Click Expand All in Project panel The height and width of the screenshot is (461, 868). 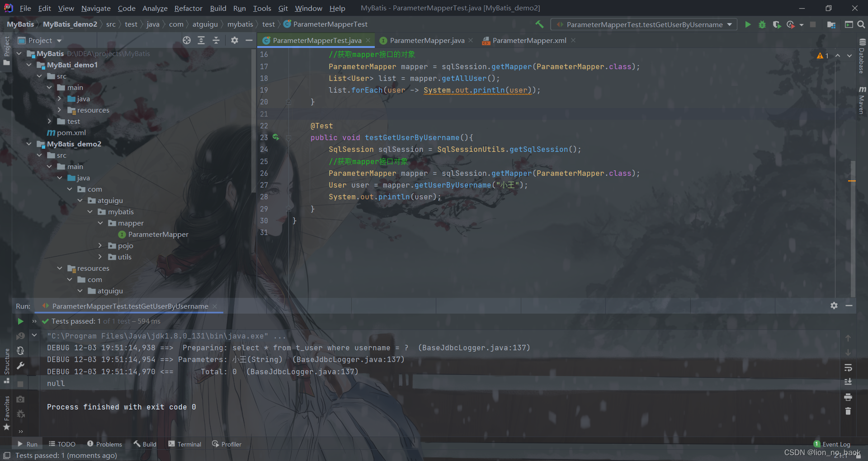coord(201,40)
